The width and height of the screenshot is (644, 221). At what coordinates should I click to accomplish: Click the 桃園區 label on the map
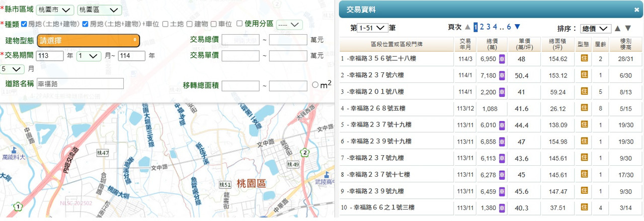252,183
